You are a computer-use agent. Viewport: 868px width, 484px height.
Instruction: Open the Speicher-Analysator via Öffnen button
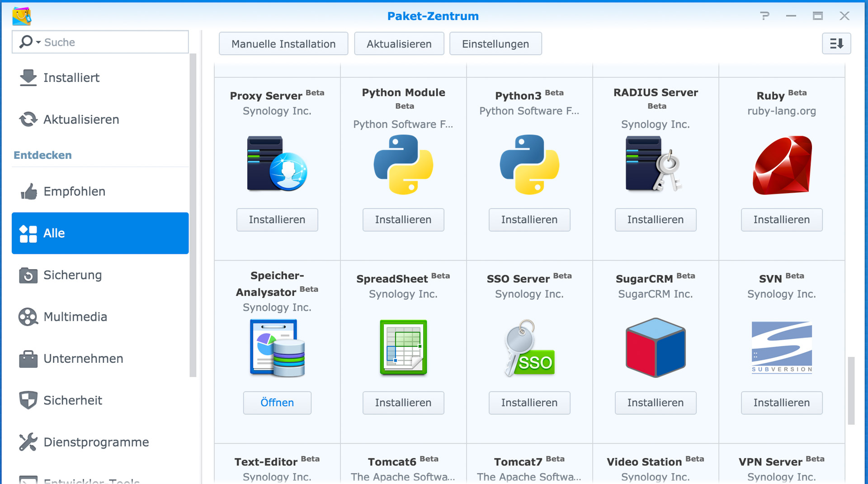277,403
